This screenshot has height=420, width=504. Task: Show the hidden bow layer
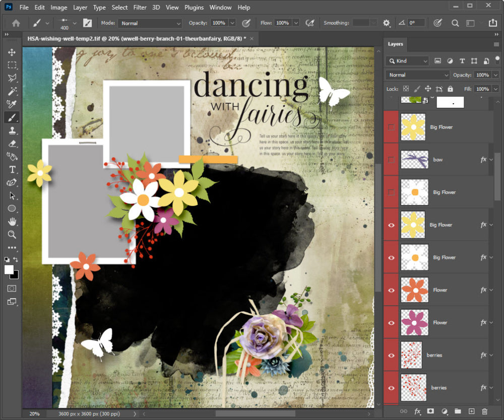(391, 160)
